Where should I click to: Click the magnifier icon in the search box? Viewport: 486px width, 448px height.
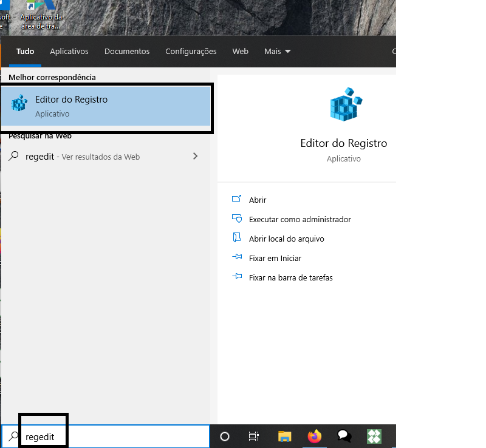(13, 436)
